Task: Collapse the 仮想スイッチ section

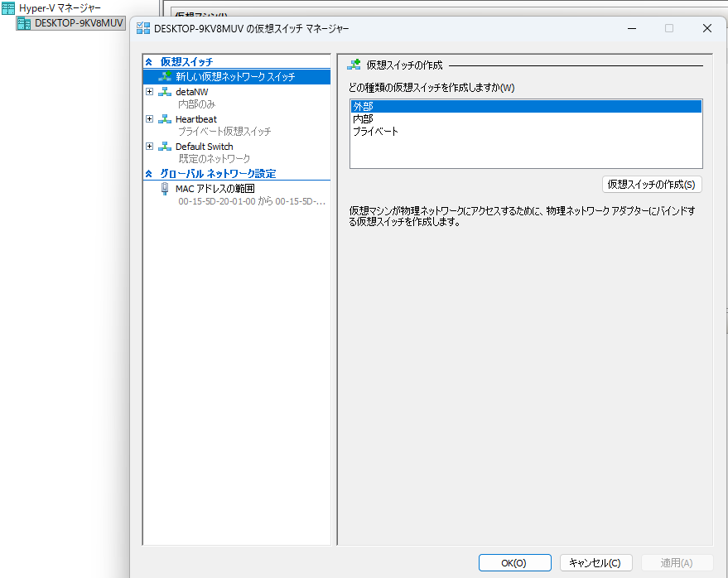Action: 149,62
